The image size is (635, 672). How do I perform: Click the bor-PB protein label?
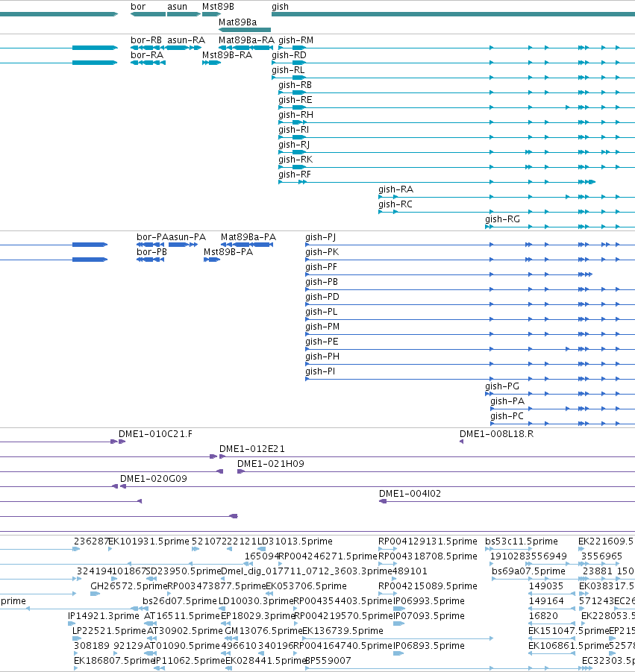[x=151, y=252]
